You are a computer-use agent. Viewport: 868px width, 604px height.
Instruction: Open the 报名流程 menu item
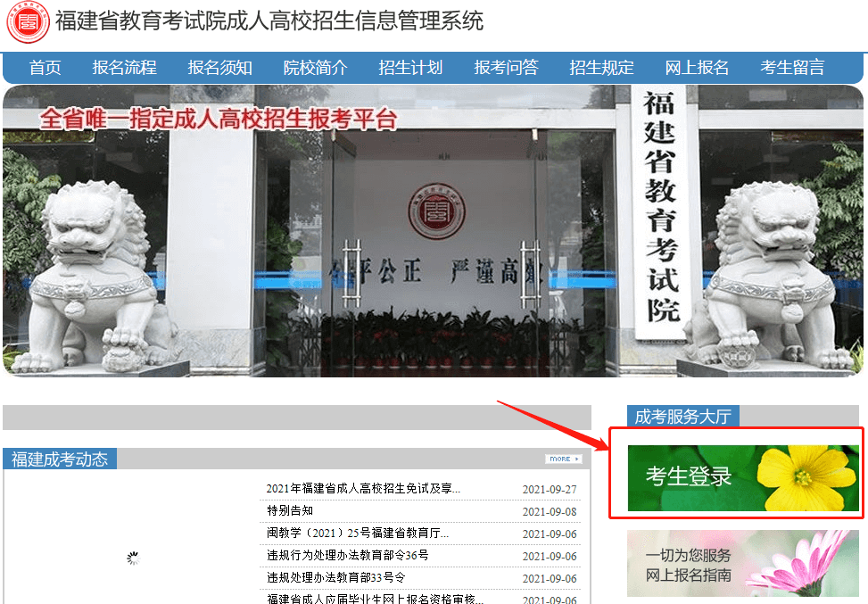click(x=125, y=68)
